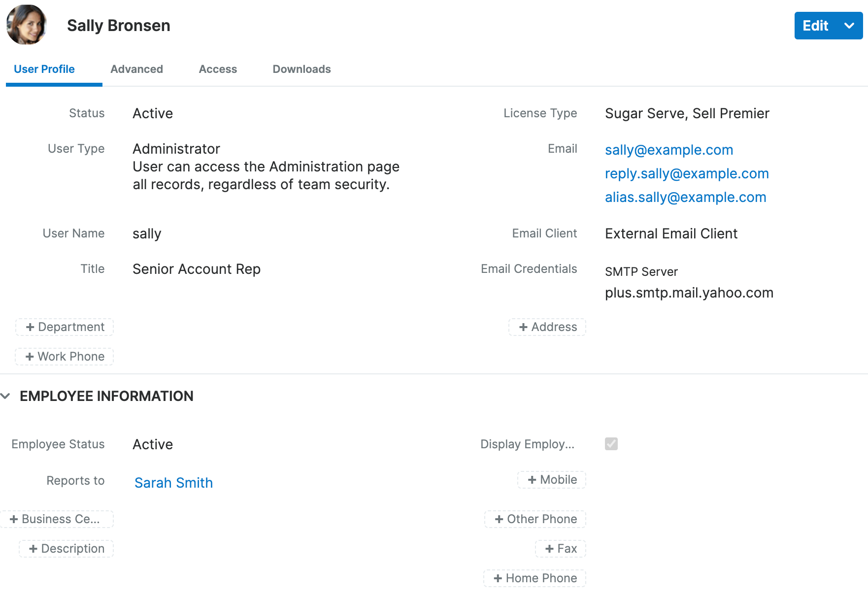The image size is (868, 598).
Task: Go to the Downloads tab
Action: [x=301, y=69]
